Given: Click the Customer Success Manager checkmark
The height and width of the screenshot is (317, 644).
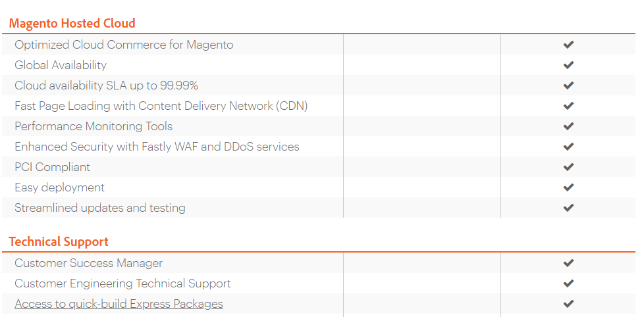Looking at the screenshot, I should (x=568, y=263).
